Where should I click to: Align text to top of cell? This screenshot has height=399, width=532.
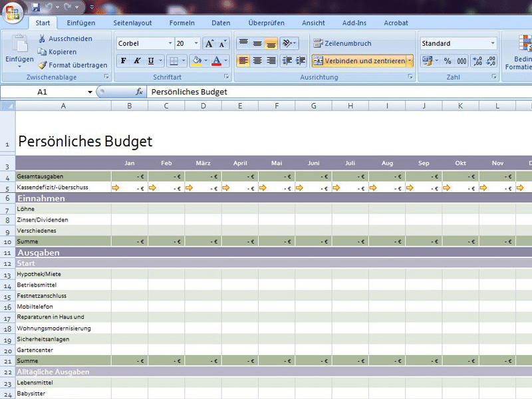tap(243, 43)
